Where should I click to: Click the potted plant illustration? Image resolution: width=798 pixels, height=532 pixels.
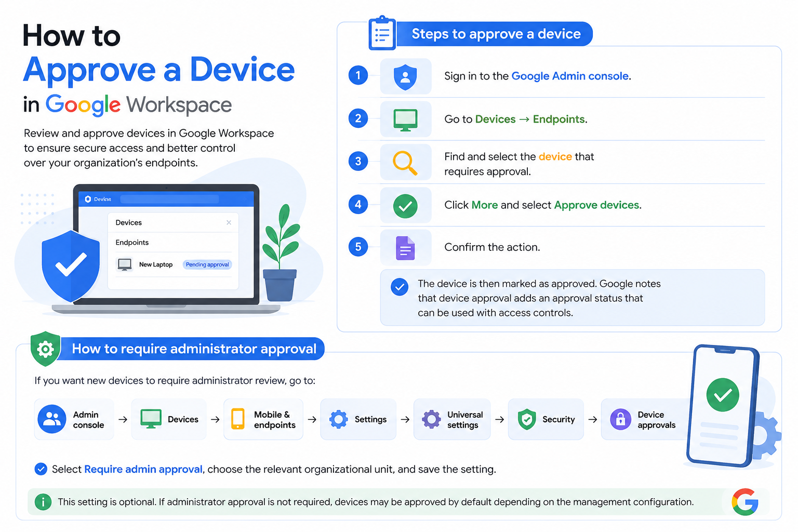point(281,253)
